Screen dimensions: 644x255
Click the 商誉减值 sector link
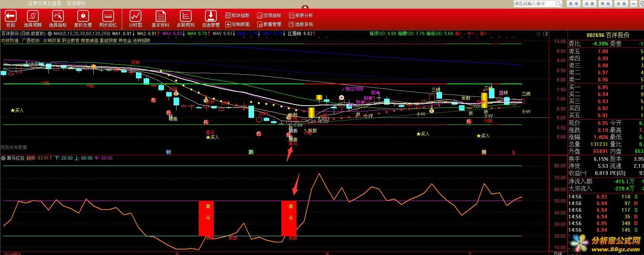pyautogui.click(x=89, y=40)
